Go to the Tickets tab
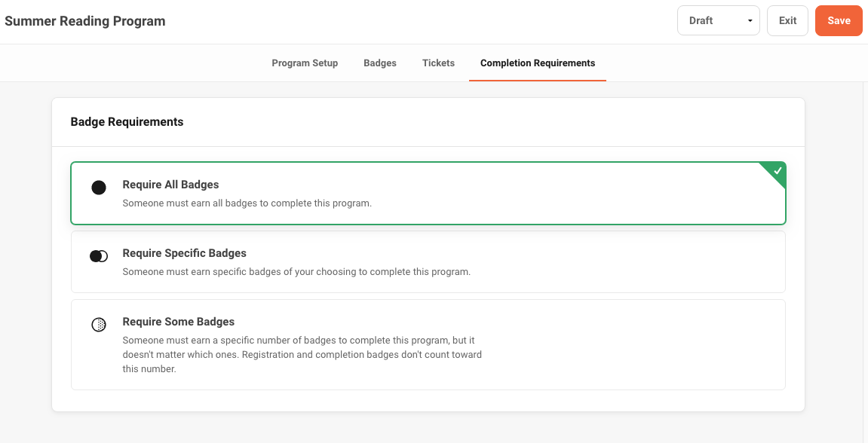 coord(438,63)
